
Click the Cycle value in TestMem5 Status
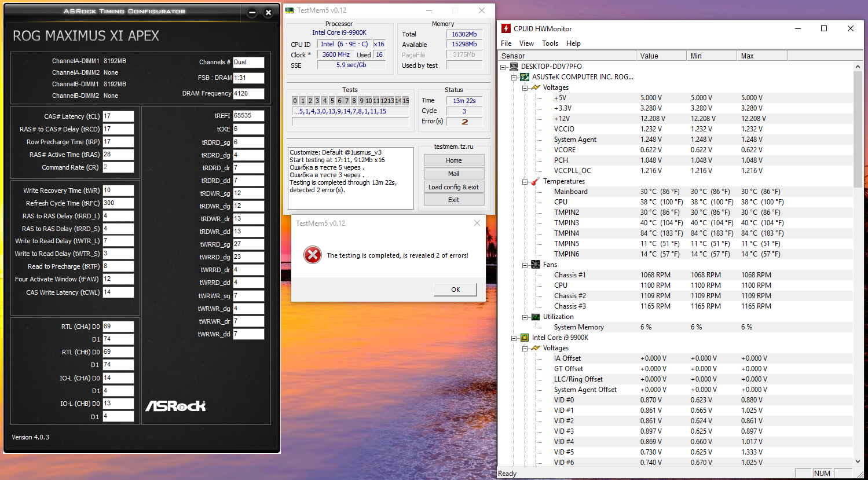[464, 111]
